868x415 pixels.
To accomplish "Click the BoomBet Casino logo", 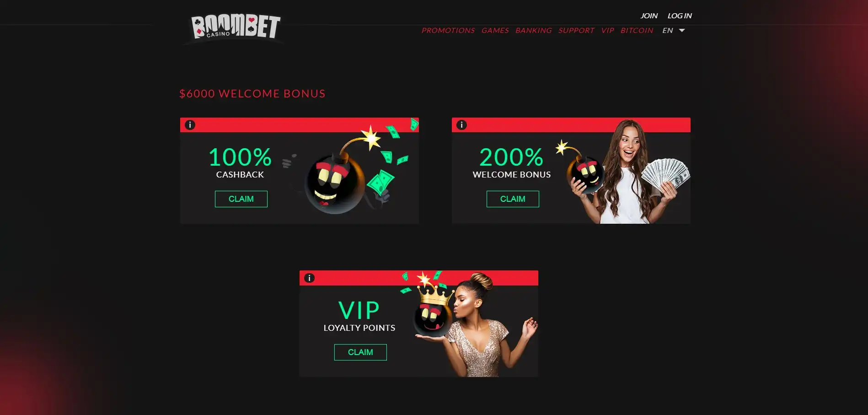I will coord(236,27).
